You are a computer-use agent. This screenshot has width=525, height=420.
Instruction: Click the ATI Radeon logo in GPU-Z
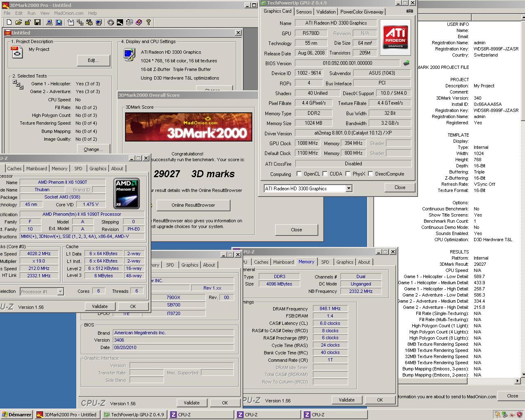click(x=395, y=37)
